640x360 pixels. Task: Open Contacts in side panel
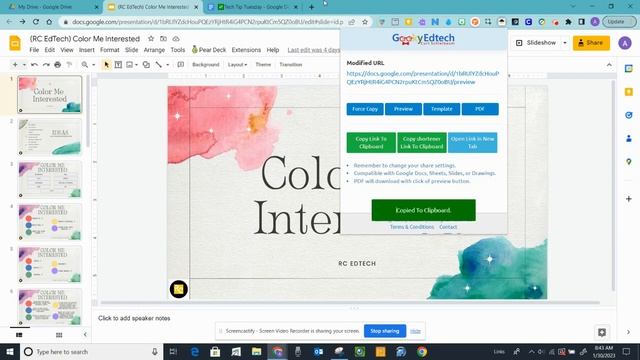pos(629,138)
